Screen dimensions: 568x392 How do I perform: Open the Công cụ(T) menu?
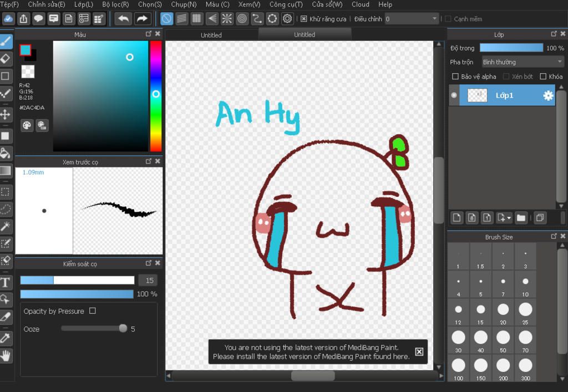[x=286, y=4]
